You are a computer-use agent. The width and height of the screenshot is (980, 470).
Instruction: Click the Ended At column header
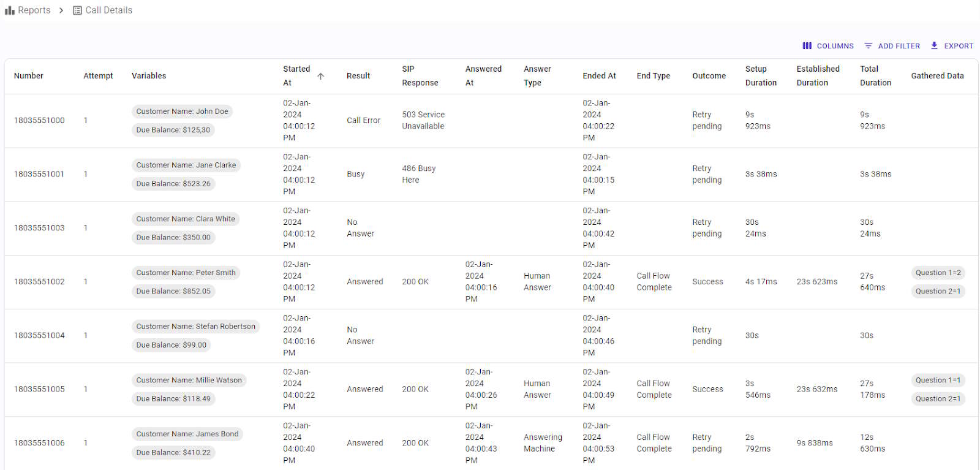(599, 76)
